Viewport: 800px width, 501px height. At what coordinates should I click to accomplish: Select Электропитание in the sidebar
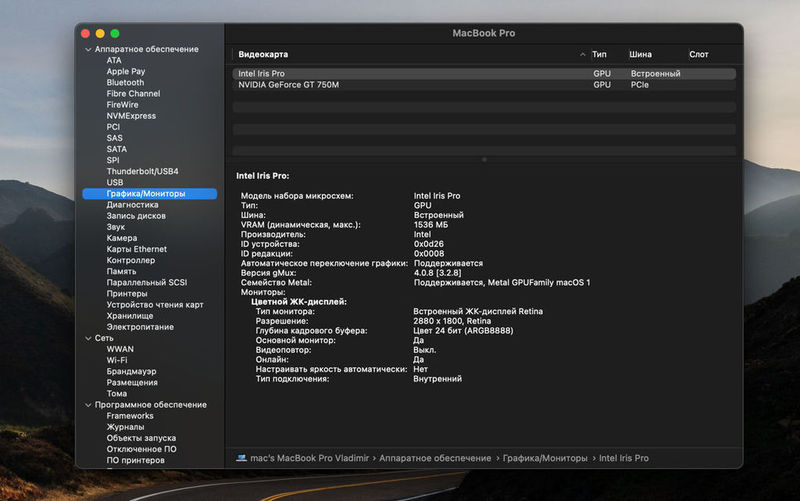click(140, 327)
